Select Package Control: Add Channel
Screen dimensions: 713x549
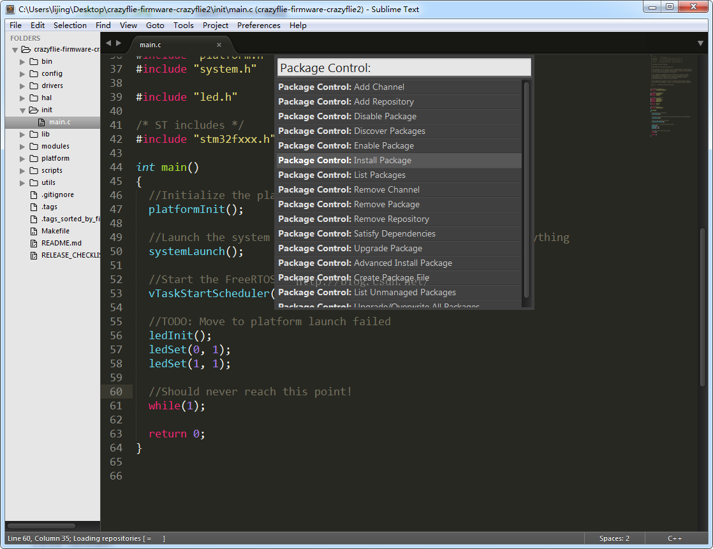click(399, 87)
